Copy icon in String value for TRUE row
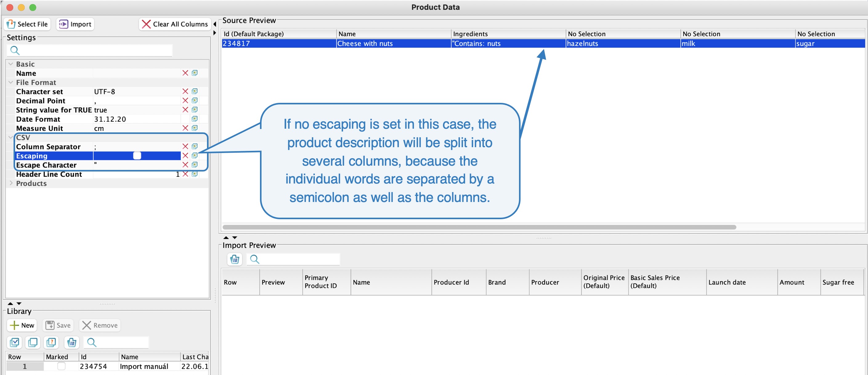Image resolution: width=868 pixels, height=375 pixels. click(x=195, y=110)
